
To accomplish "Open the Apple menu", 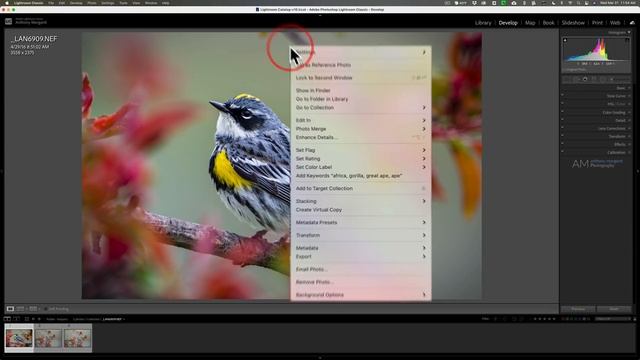I will (x=7, y=3).
